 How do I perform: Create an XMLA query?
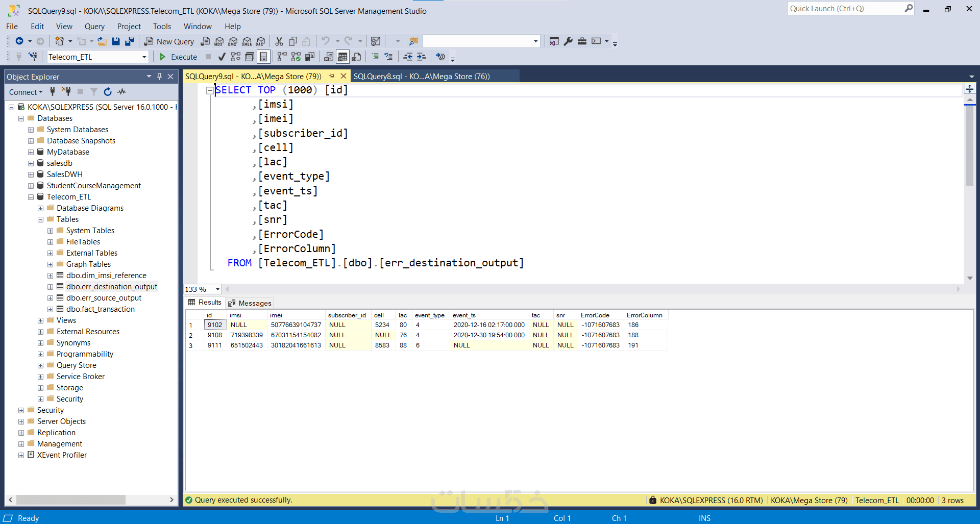[247, 41]
